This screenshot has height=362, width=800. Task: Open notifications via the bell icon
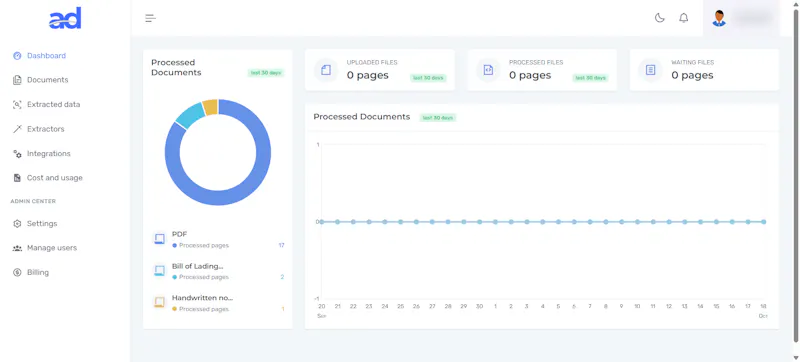tap(684, 18)
